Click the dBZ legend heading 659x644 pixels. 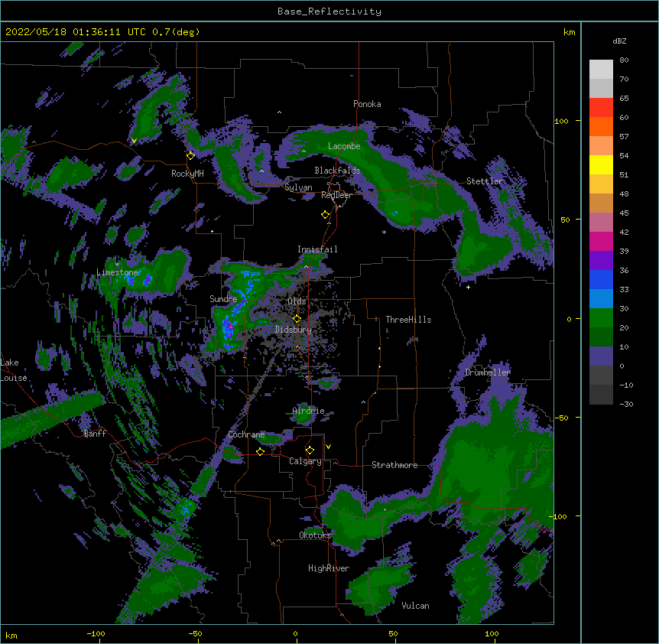coord(619,41)
